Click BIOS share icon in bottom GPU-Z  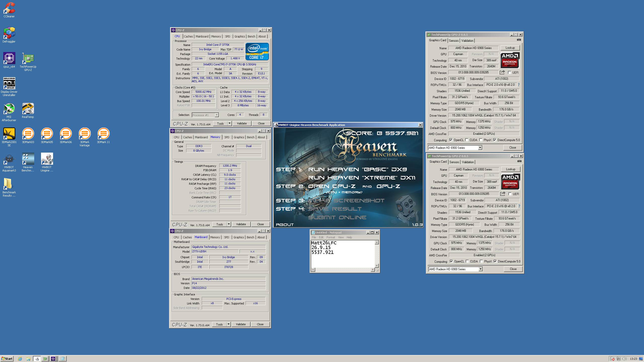tap(503, 194)
